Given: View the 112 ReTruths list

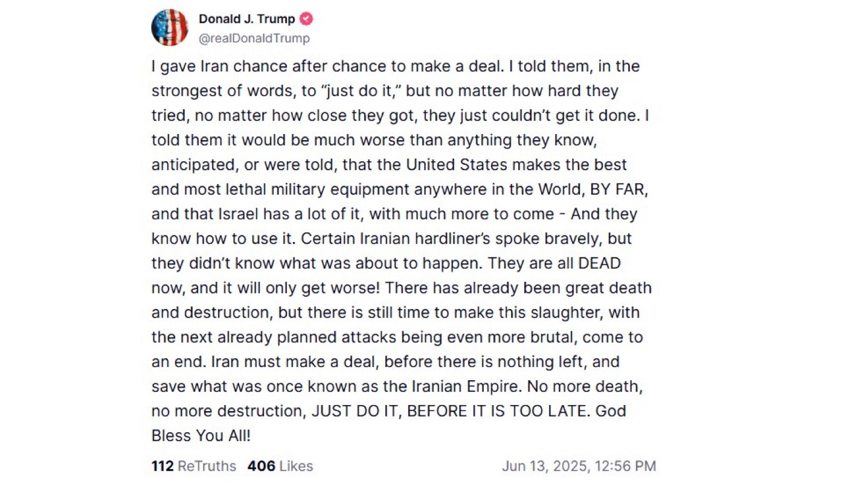Looking at the screenshot, I should click(x=194, y=466).
